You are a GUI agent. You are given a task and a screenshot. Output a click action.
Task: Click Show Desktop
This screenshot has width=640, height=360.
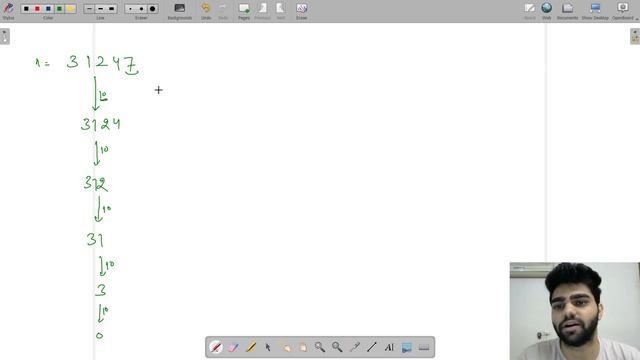595,11
